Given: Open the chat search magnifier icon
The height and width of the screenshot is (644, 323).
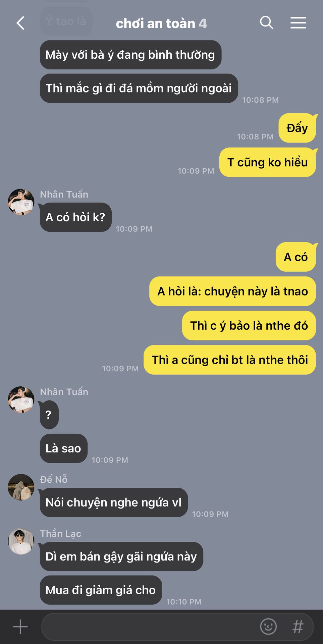Looking at the screenshot, I should [267, 23].
